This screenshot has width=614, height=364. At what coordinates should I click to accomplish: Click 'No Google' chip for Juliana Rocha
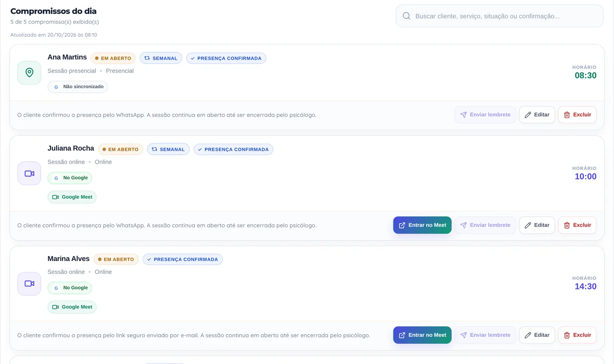[x=70, y=178]
